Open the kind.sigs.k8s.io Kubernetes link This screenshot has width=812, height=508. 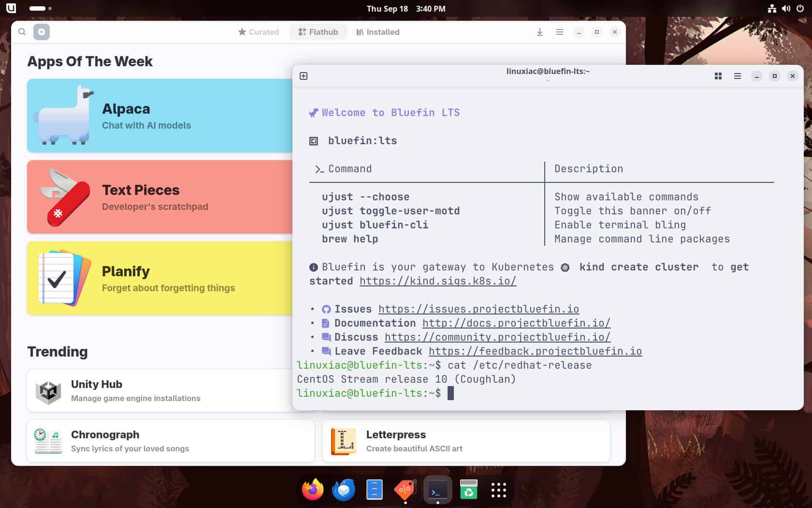point(437,281)
